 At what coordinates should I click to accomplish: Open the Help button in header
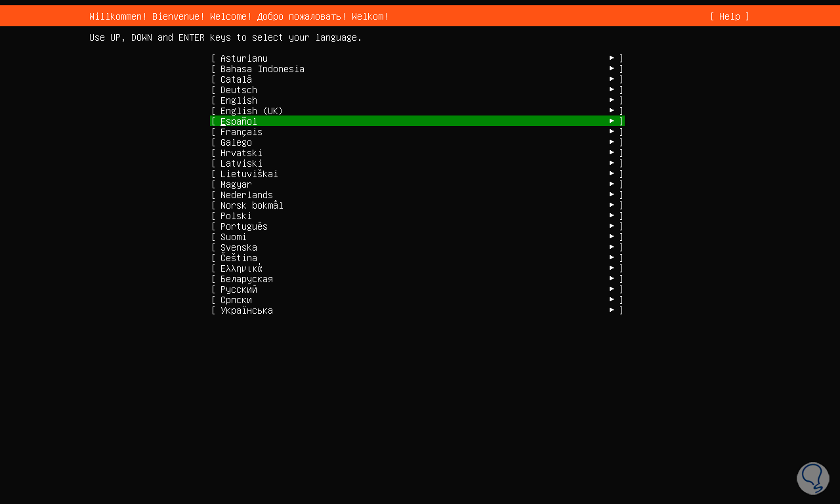coord(729,16)
